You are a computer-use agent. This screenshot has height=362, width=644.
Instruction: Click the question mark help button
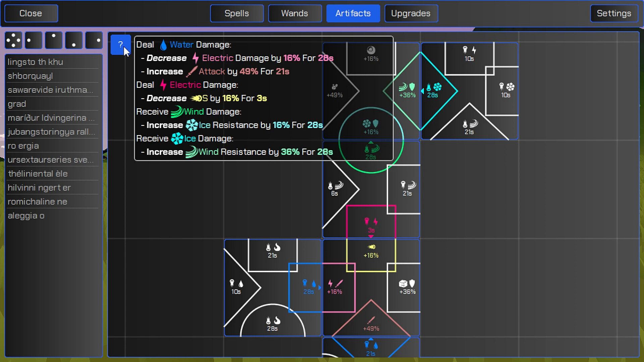pos(120,45)
